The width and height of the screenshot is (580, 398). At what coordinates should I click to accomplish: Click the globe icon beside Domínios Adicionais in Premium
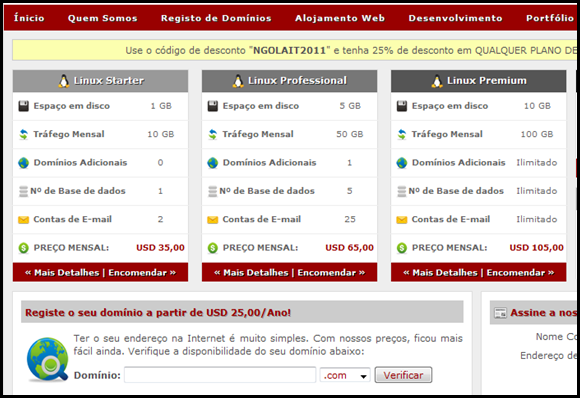402,163
